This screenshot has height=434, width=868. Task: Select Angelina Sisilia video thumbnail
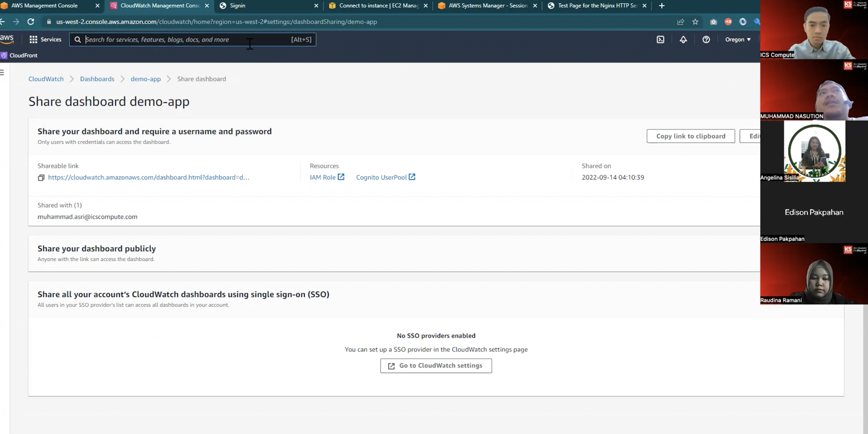pos(814,151)
